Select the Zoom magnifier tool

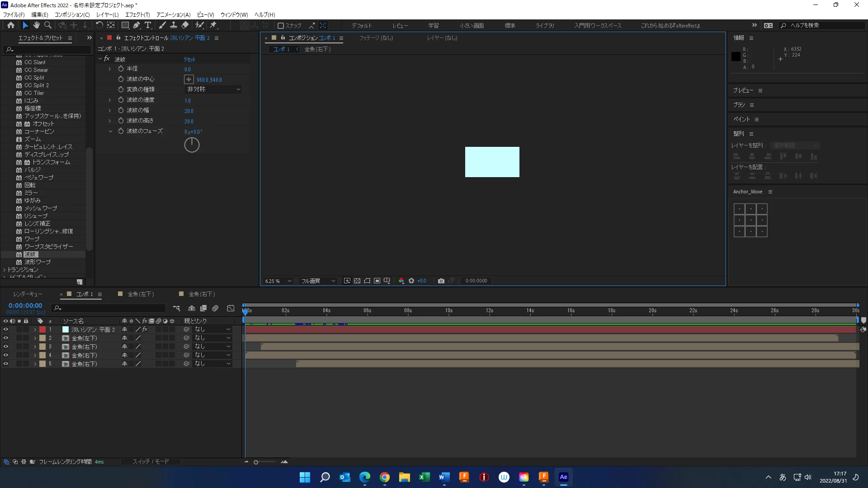pyautogui.click(x=48, y=25)
